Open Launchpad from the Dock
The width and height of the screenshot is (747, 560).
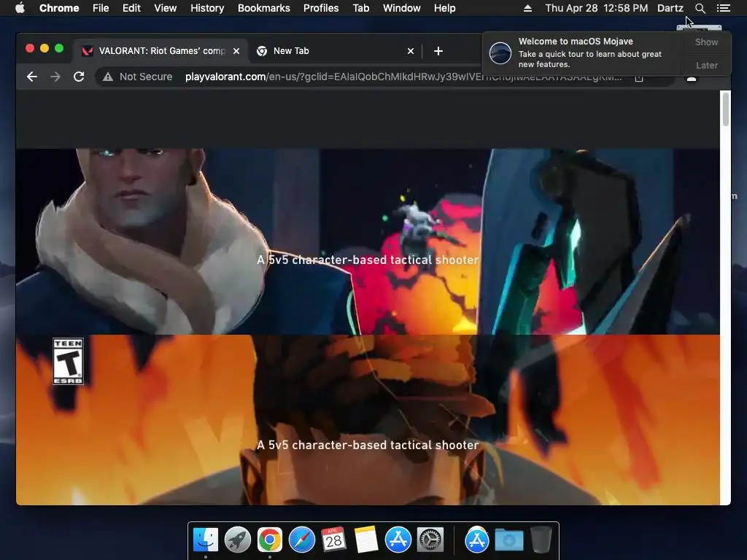238,540
